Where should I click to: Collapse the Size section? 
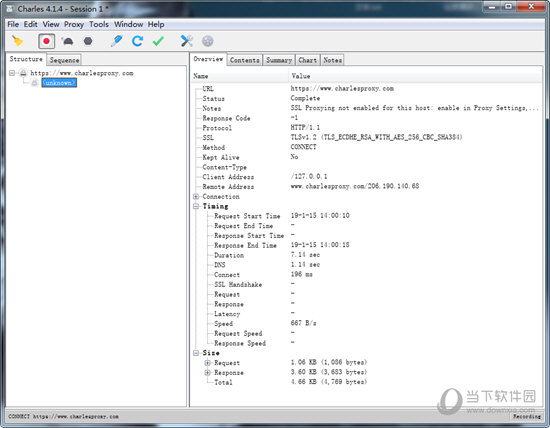(x=196, y=353)
